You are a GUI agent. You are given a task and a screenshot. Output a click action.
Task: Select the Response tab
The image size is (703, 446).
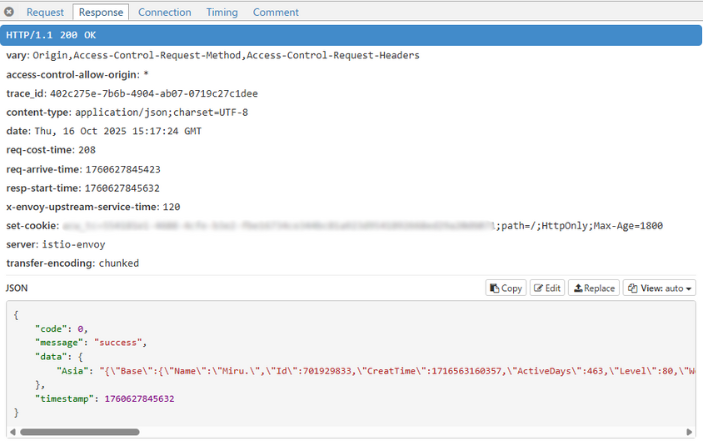point(100,12)
